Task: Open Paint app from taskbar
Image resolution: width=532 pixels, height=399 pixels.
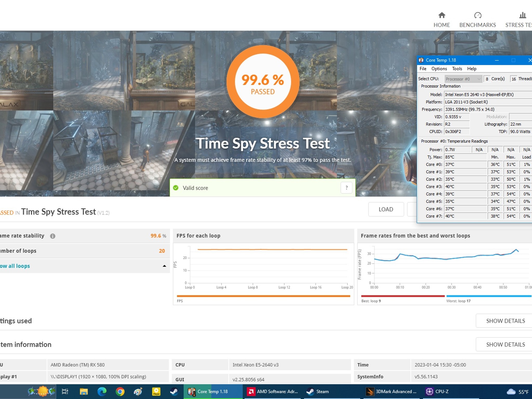Action: [138, 391]
